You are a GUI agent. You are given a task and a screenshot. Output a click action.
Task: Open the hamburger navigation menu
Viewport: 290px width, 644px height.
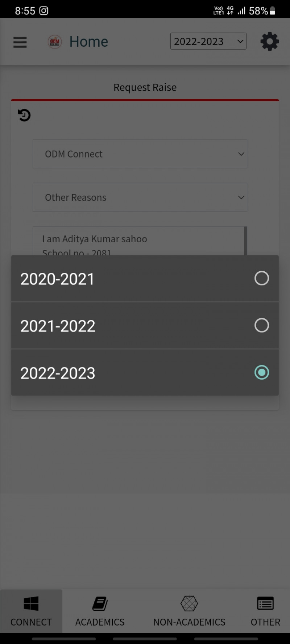pos(20,42)
